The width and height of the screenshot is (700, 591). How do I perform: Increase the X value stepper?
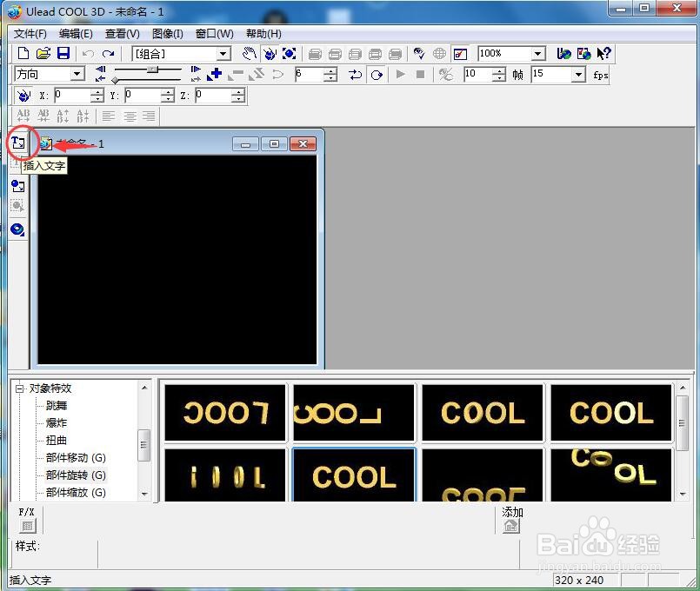97,92
